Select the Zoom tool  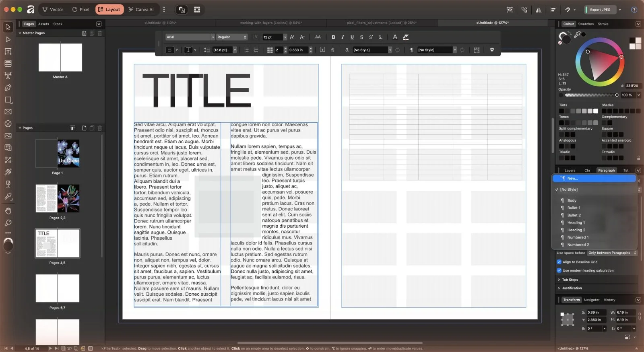point(8,223)
